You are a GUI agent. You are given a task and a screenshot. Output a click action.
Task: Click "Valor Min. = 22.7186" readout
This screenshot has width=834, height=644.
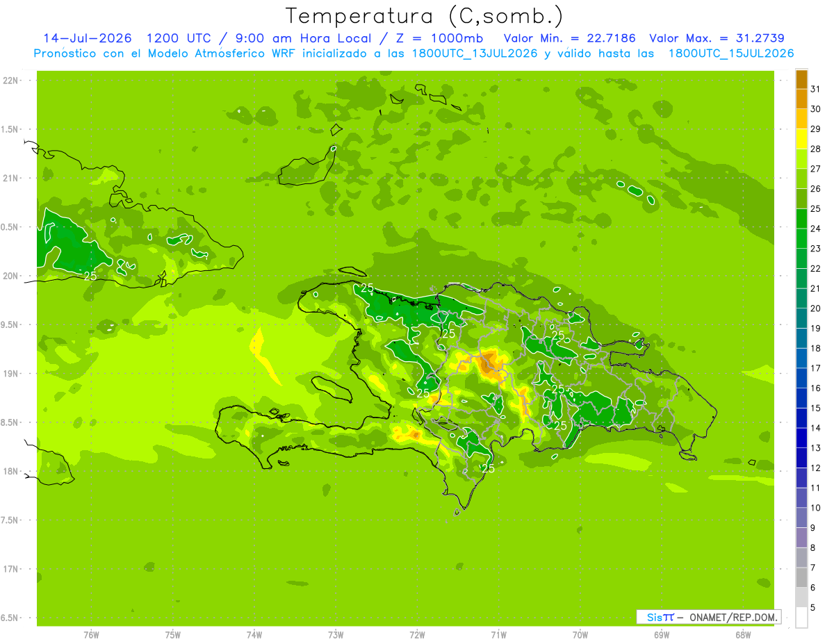(x=569, y=38)
